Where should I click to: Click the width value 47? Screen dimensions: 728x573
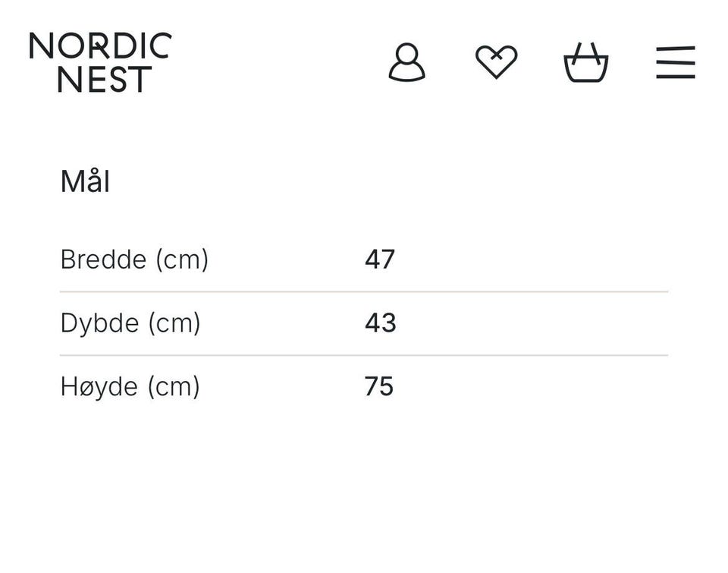(380, 260)
